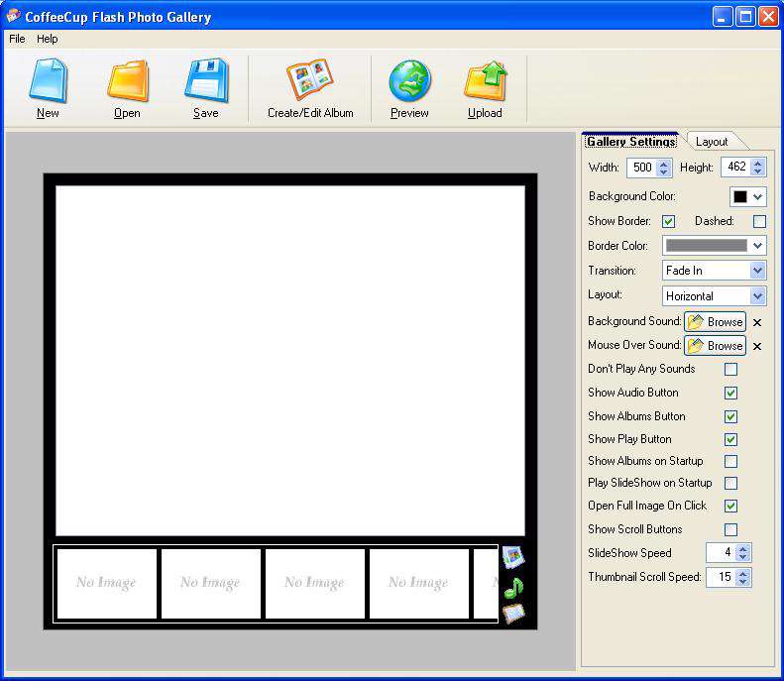
Task: Decrease the Width value with down arrow
Action: tap(663, 172)
